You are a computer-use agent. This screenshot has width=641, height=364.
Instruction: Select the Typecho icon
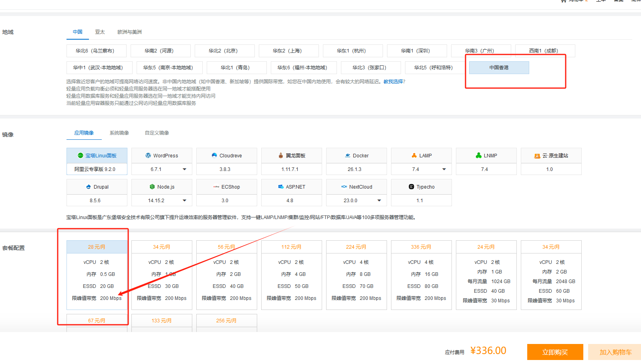click(411, 187)
